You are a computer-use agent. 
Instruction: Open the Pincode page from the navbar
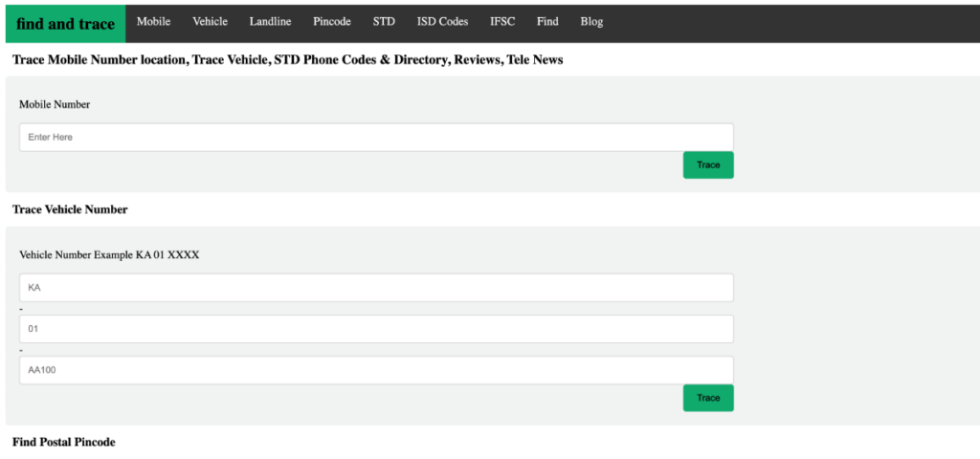tap(332, 22)
